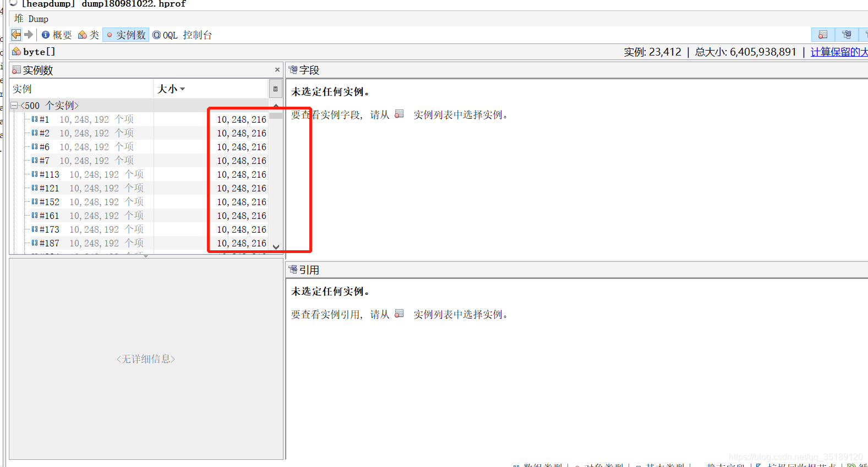Click the 实例 column header
The image size is (868, 467).
pyautogui.click(x=81, y=89)
